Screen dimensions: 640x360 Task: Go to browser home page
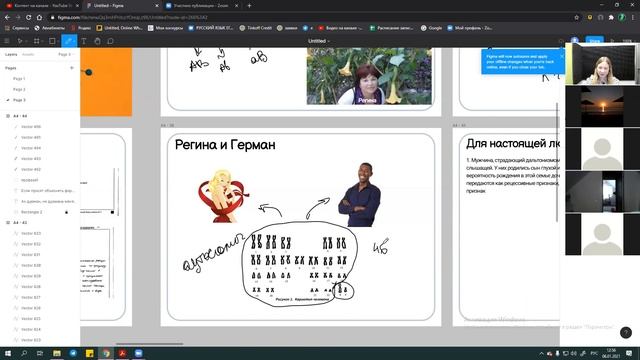click(x=39, y=18)
